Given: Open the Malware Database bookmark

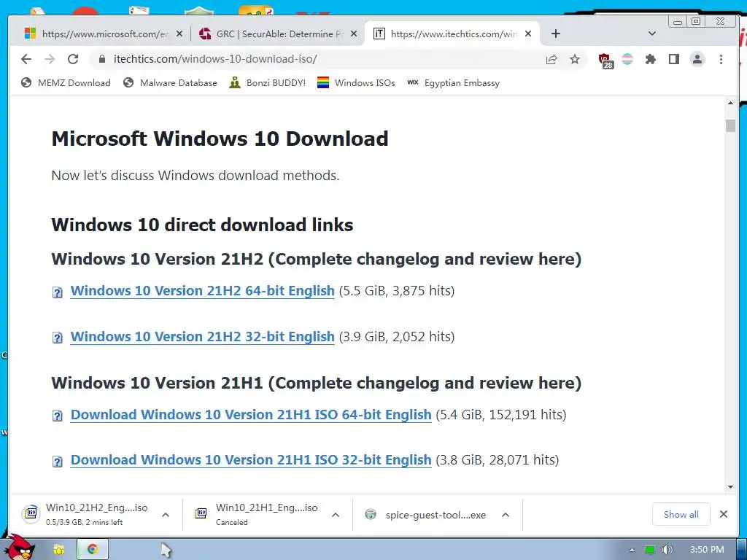Looking at the screenshot, I should coord(169,83).
